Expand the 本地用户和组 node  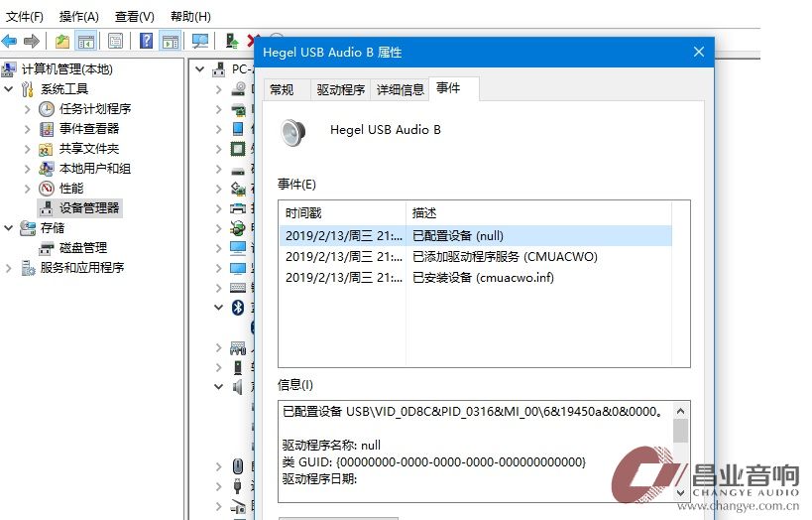click(28, 169)
